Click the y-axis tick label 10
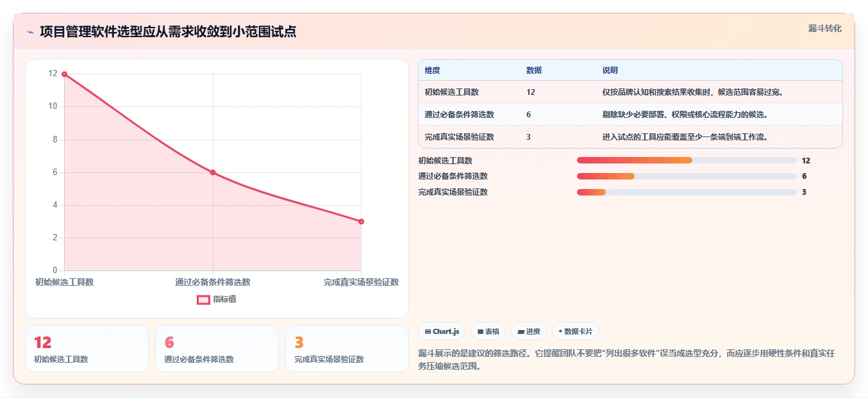868x398 pixels. [x=53, y=106]
